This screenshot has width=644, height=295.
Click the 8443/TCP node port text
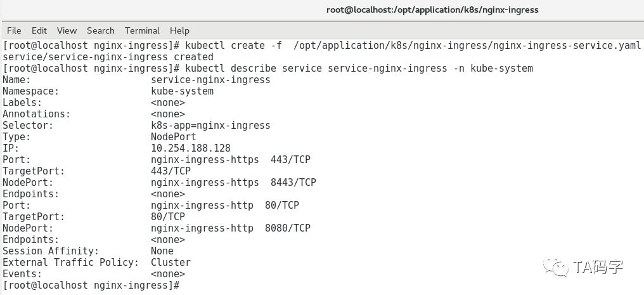(293, 183)
